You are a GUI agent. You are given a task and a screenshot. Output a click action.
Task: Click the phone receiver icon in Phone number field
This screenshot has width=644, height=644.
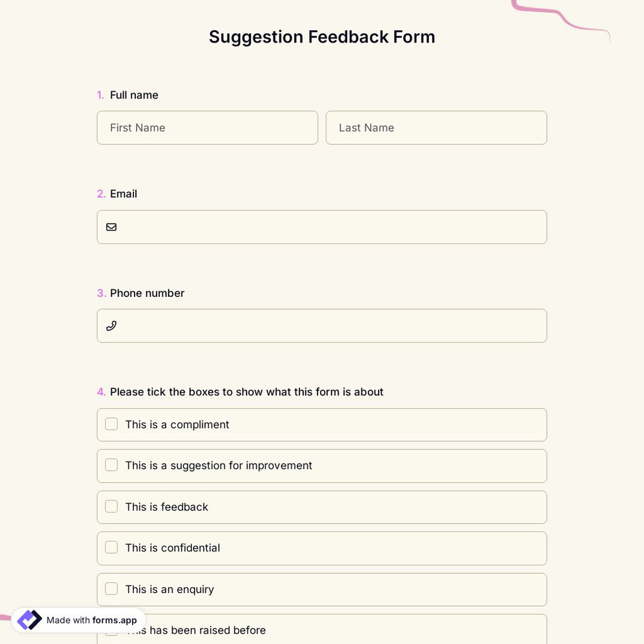(x=111, y=326)
